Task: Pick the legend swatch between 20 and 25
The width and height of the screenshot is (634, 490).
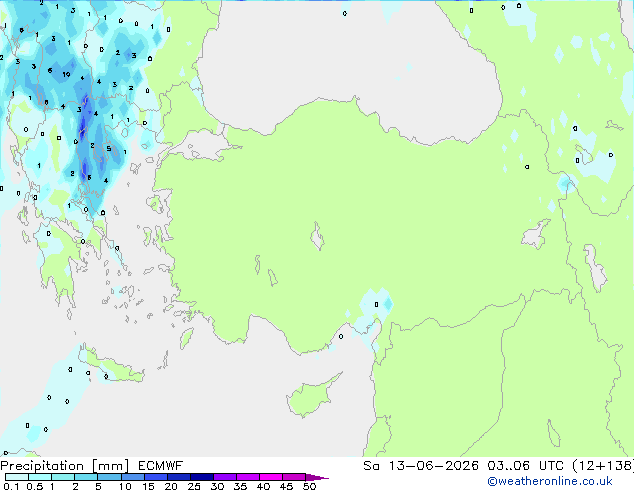Action: [x=179, y=477]
